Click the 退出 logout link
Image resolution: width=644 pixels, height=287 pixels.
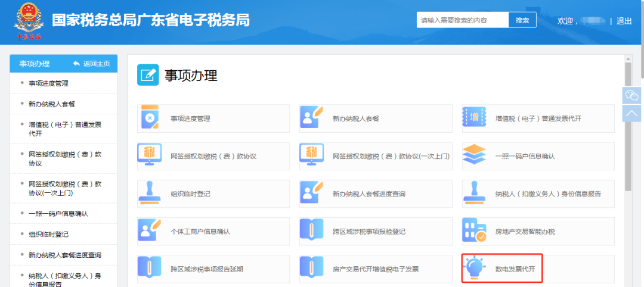tap(624, 21)
